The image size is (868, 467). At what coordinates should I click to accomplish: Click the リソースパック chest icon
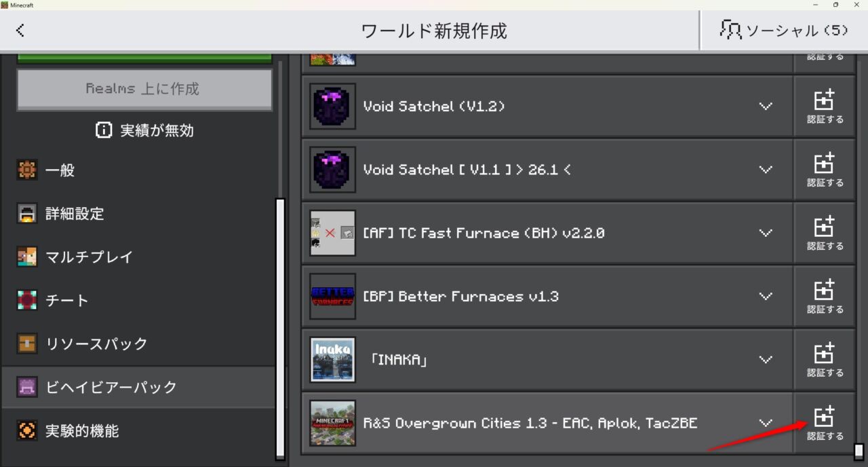pyautogui.click(x=27, y=344)
